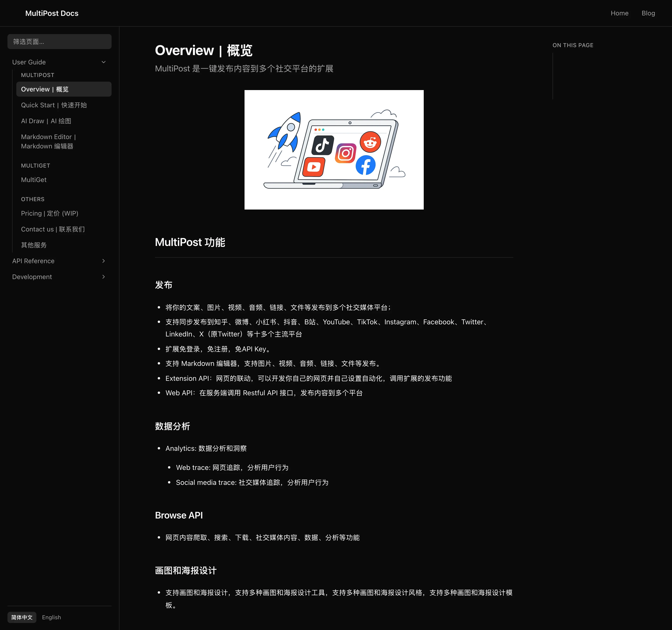
Task: Focus the 筛选页面 filter input
Action: pos(59,42)
